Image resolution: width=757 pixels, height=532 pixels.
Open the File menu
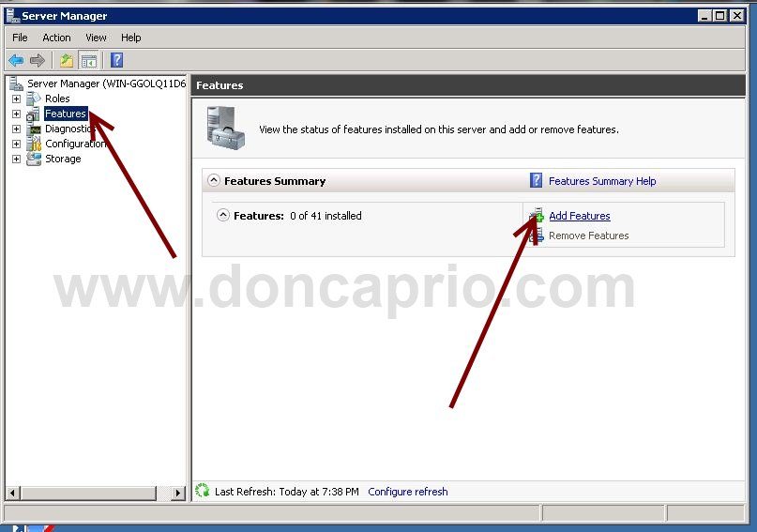(20, 38)
